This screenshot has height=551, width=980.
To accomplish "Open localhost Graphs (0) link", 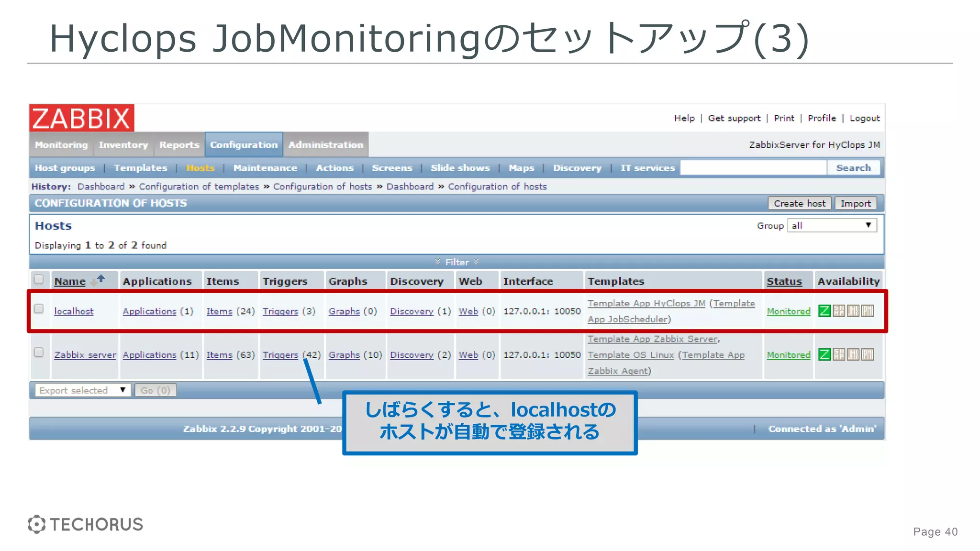I will coord(344,311).
